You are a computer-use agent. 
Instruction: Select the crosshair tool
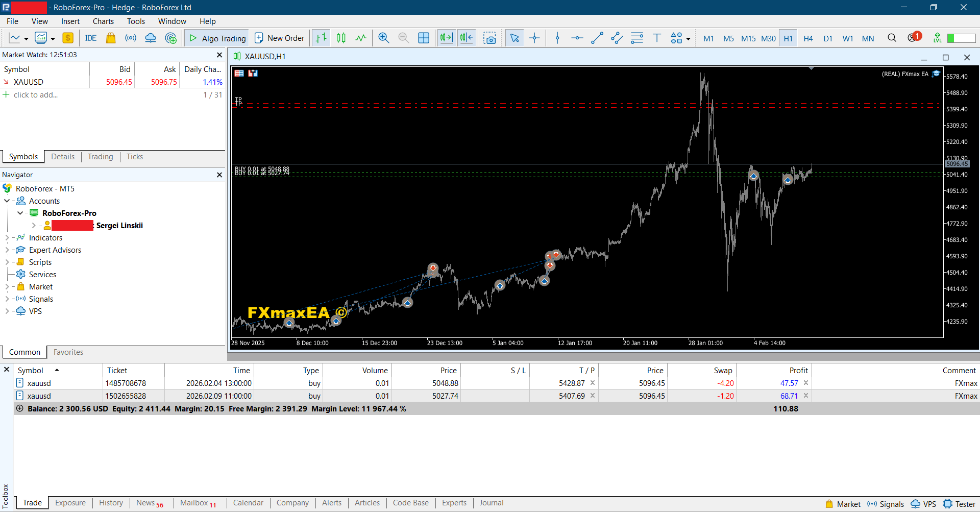click(x=534, y=38)
